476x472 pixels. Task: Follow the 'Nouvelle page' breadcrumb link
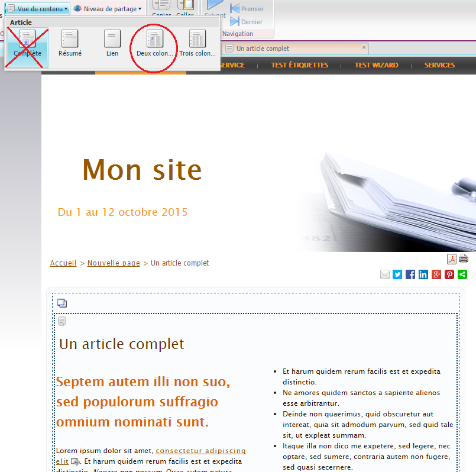coord(114,263)
